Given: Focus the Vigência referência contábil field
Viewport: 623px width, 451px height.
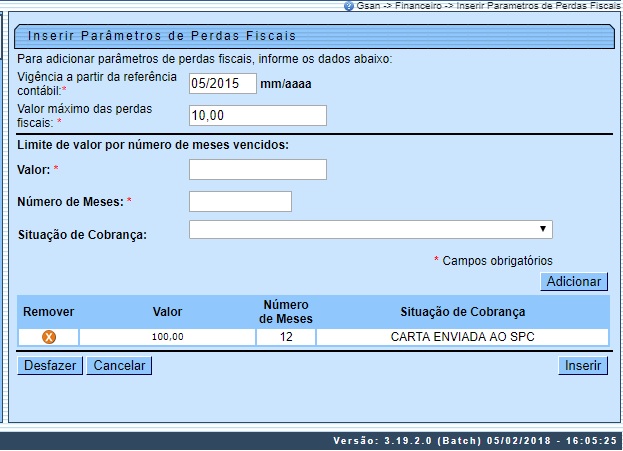Looking at the screenshot, I should [223, 83].
